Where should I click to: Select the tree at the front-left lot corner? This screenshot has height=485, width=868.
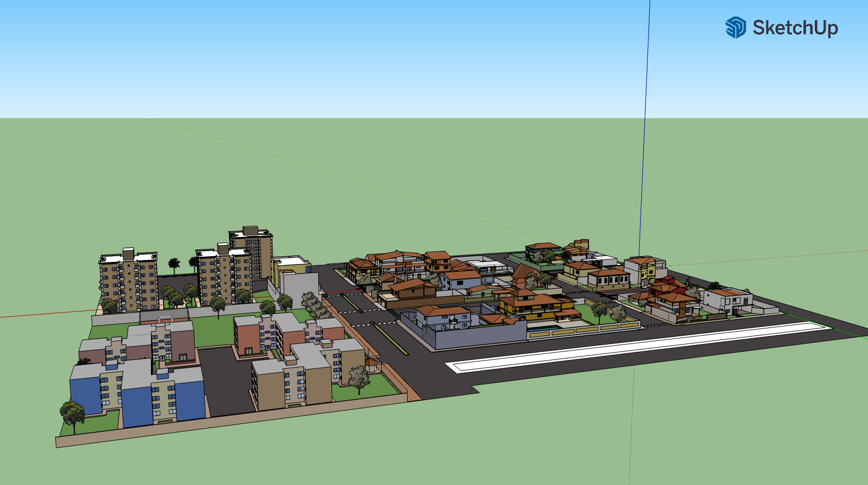tap(72, 414)
